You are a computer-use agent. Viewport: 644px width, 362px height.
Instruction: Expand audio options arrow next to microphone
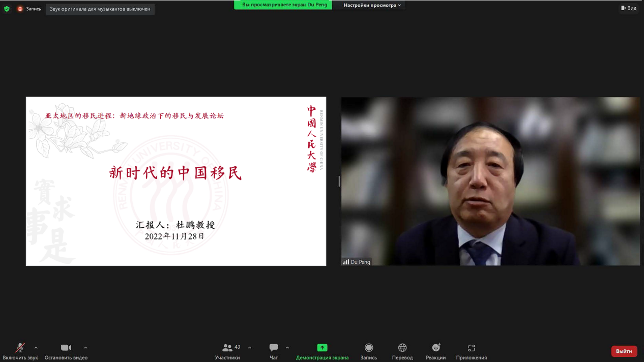pos(36,348)
